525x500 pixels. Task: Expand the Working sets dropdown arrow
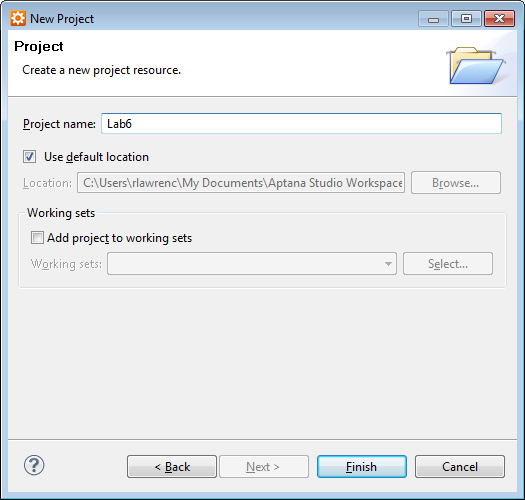point(388,264)
